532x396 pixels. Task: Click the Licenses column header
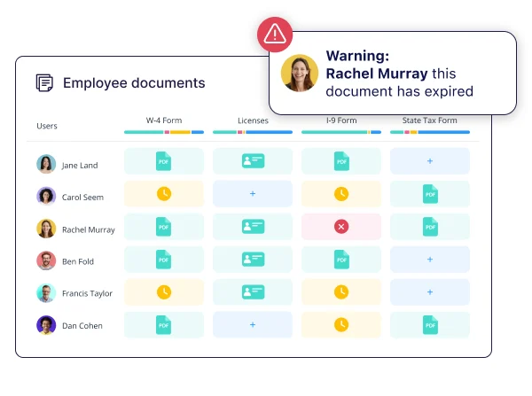(x=253, y=120)
